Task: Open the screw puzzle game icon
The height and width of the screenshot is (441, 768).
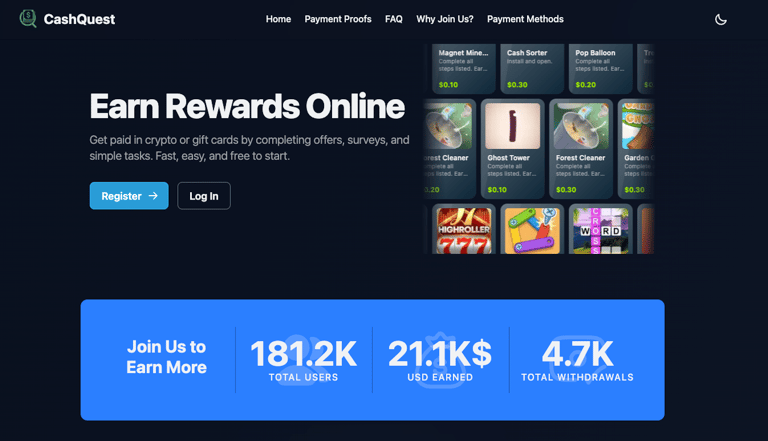Action: tap(532, 231)
